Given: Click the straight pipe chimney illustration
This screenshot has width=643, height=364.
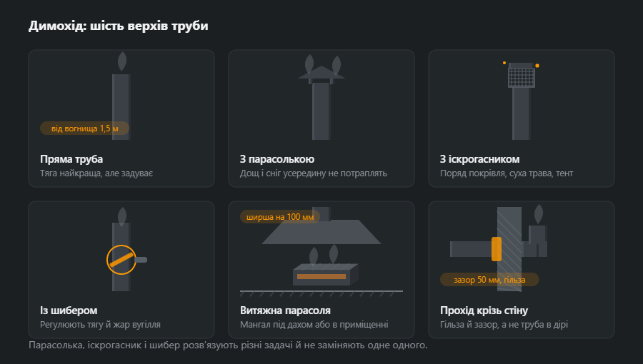Looking at the screenshot, I should tap(121, 96).
